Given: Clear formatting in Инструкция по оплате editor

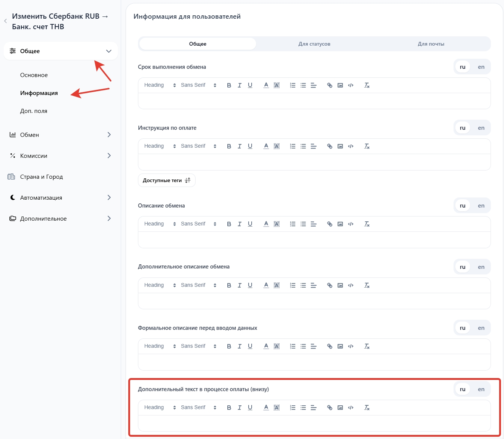Looking at the screenshot, I should click(367, 146).
